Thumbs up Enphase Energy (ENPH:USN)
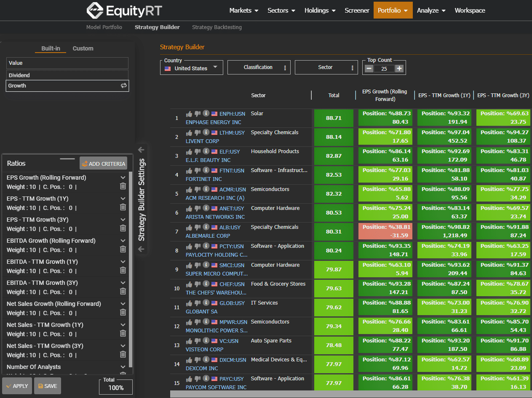 coord(189,114)
